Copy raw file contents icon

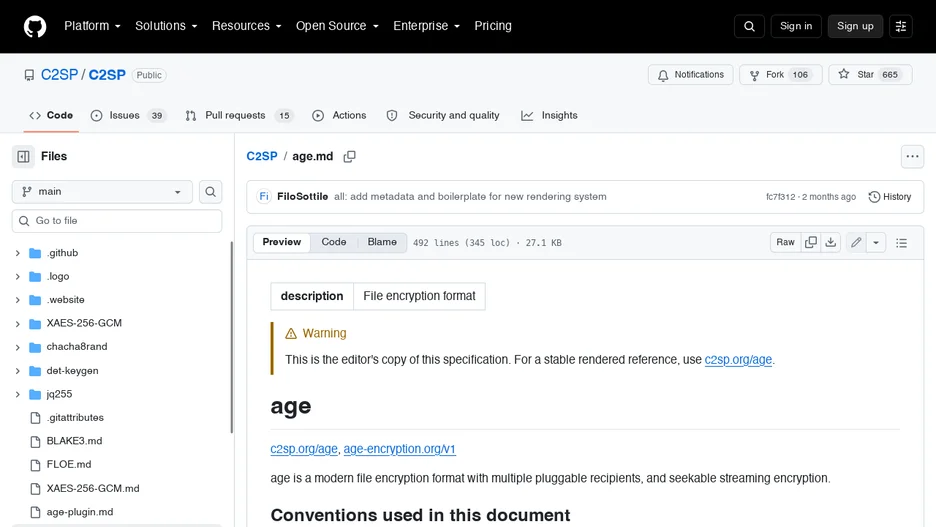(x=811, y=242)
